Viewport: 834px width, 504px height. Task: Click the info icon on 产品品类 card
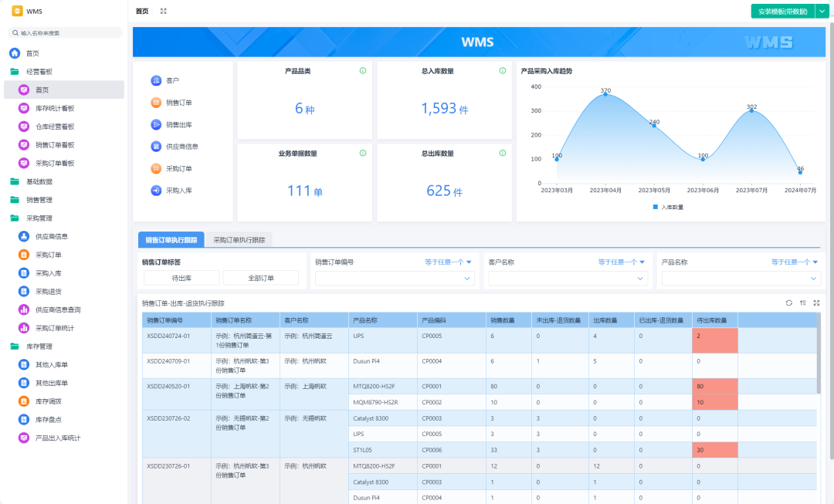[362, 71]
